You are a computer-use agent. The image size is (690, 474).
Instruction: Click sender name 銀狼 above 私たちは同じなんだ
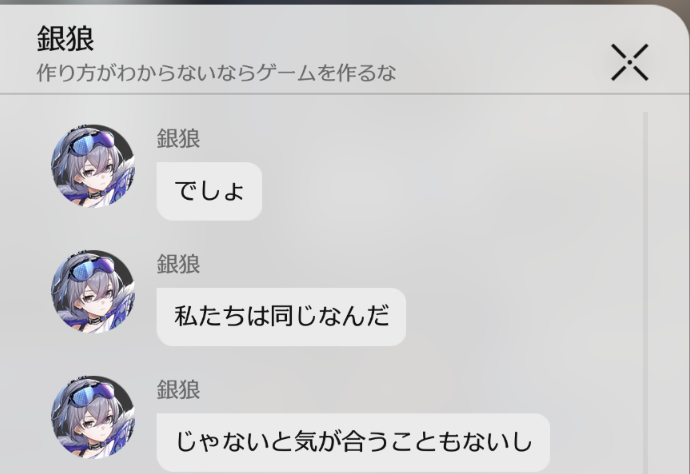click(x=178, y=264)
